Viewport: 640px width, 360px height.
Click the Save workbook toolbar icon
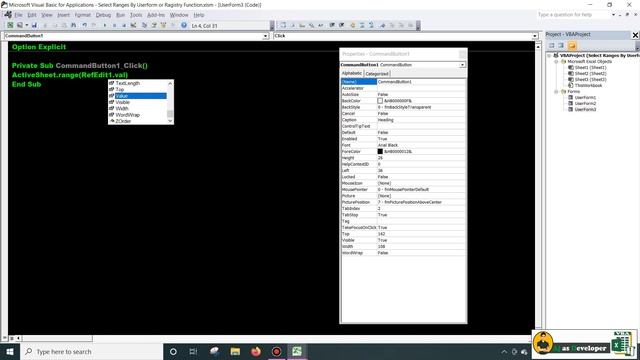34,25
